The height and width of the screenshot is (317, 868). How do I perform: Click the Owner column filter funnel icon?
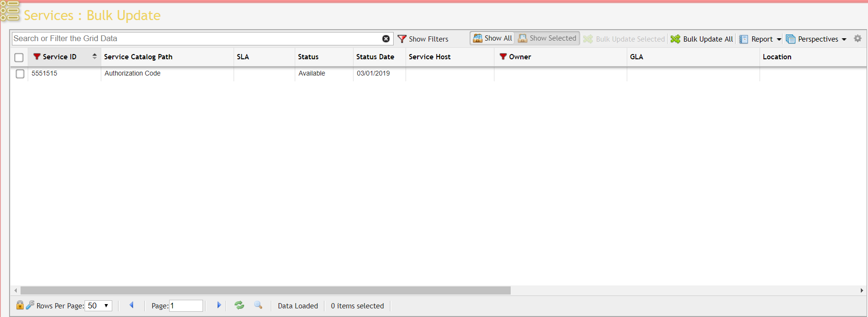coord(503,56)
